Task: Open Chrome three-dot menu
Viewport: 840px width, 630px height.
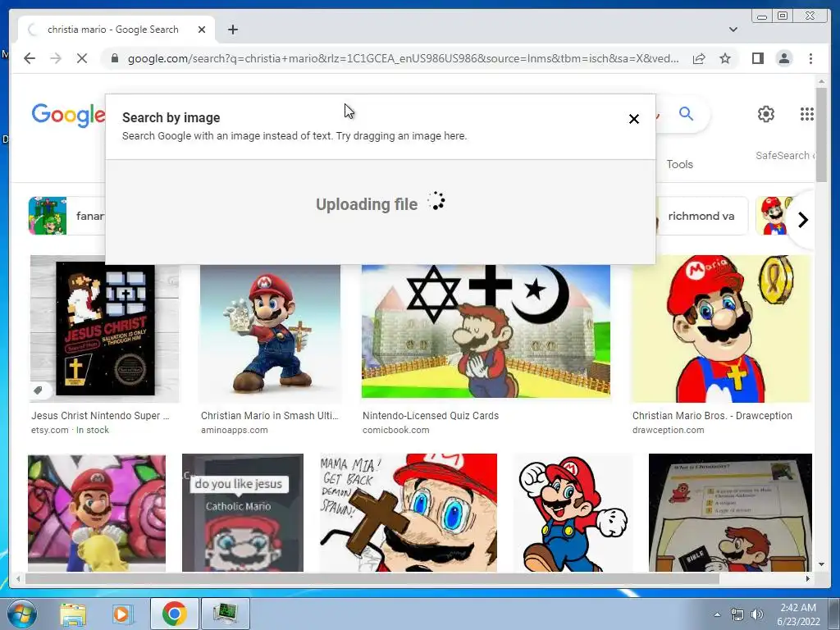Action: pos(810,58)
